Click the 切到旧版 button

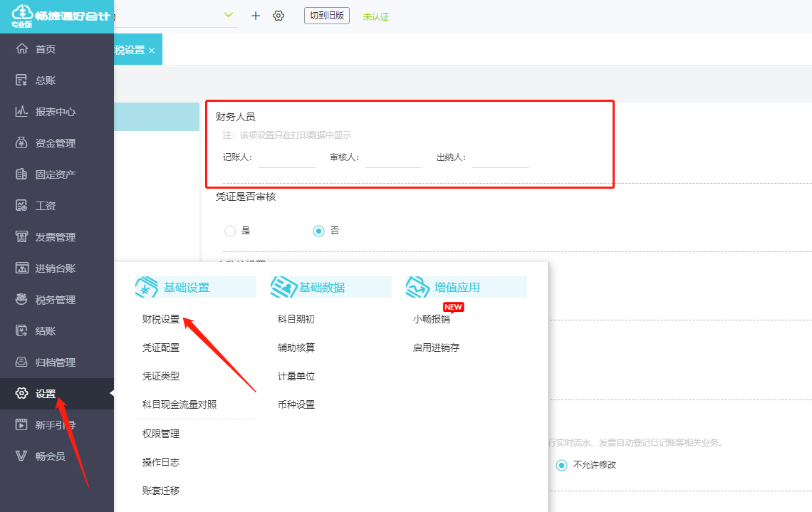[x=327, y=16]
